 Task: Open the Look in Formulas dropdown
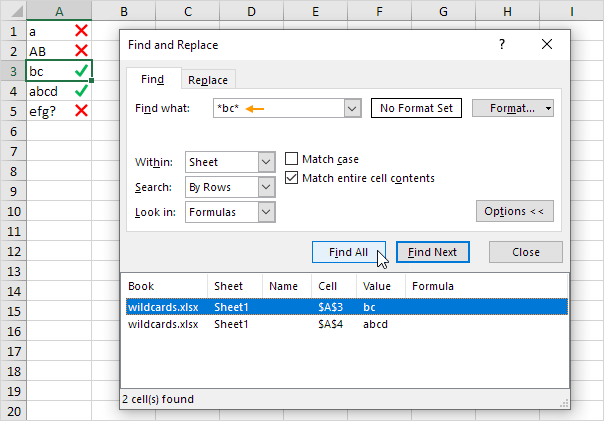(x=266, y=212)
